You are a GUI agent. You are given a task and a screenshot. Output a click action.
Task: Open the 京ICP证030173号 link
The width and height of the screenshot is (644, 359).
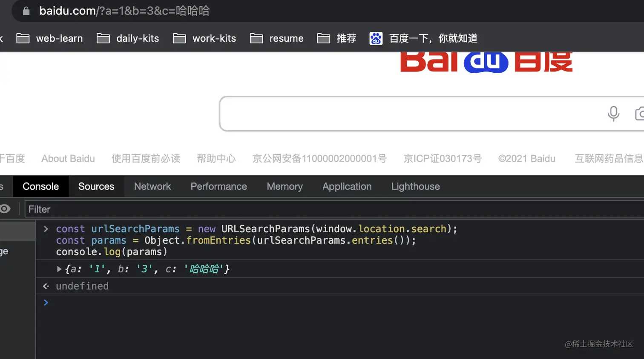click(443, 159)
